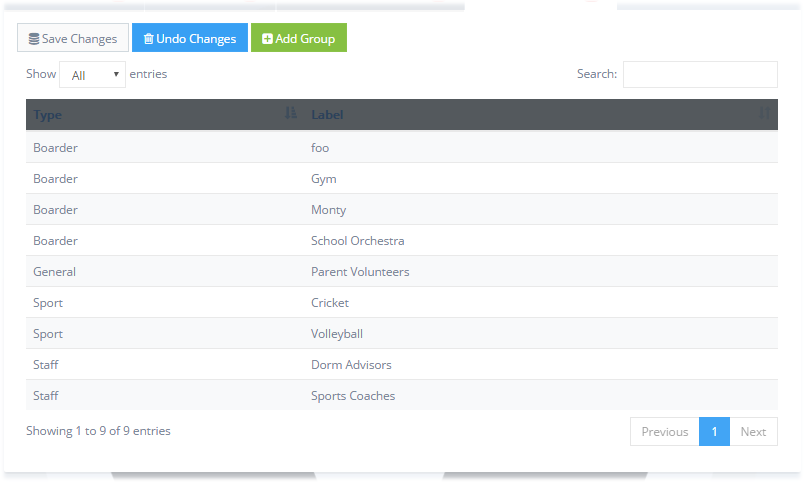Click the Undo Changes button
Viewport: 804px width, 482px height.
click(190, 37)
